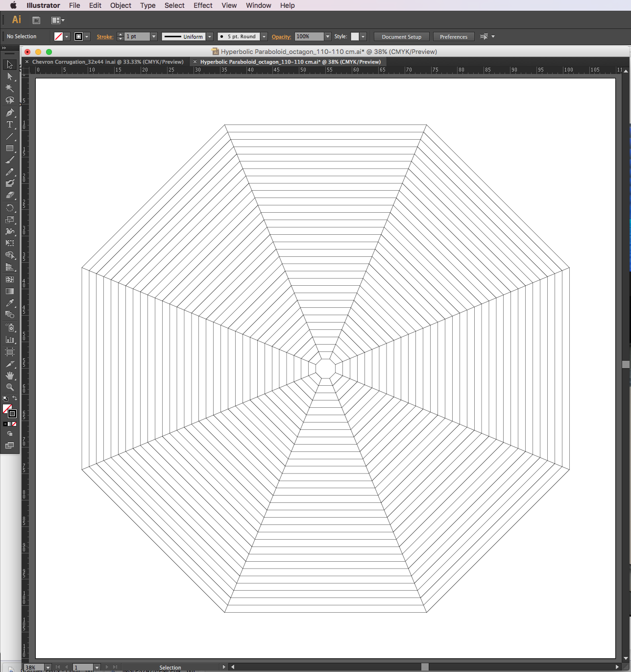
Task: Select the Zoom magnifier tool
Action: click(9, 387)
